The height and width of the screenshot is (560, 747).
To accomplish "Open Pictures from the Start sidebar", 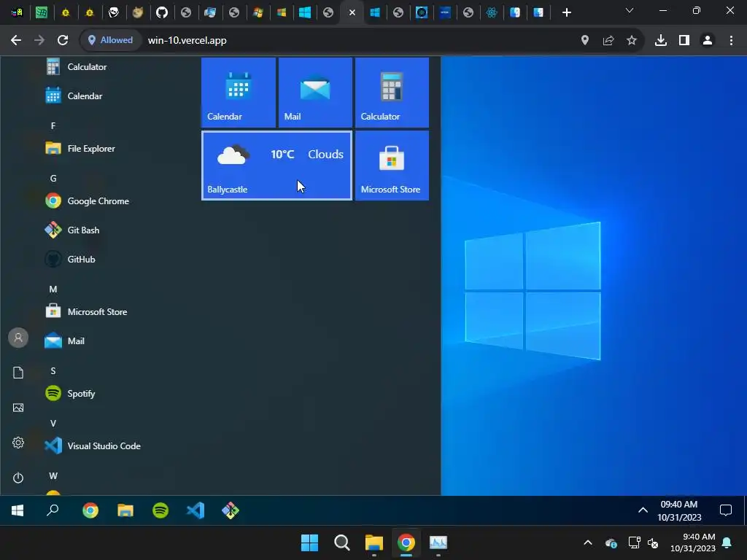I will [18, 408].
